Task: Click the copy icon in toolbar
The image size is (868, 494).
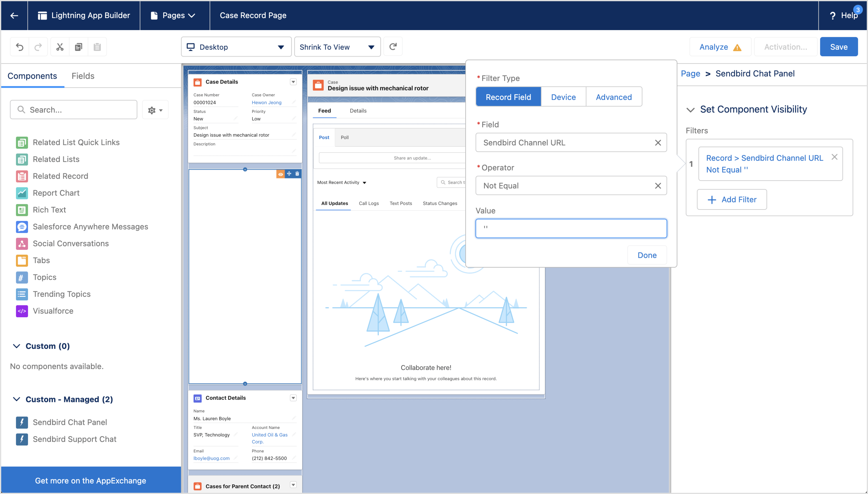Action: coord(78,47)
